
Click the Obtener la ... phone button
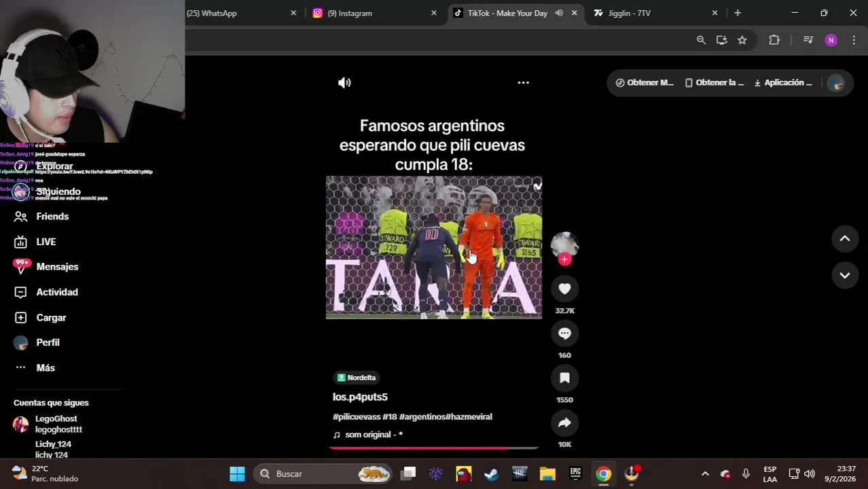point(715,83)
